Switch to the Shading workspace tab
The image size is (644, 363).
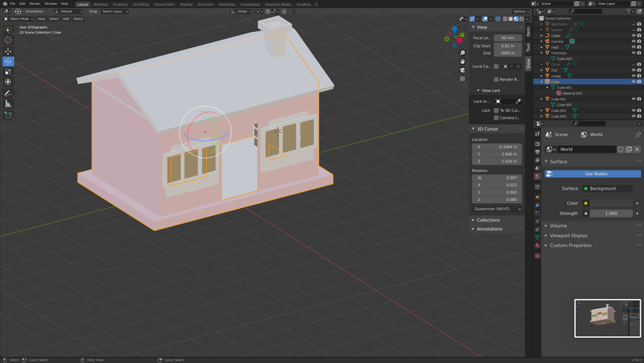tap(186, 4)
